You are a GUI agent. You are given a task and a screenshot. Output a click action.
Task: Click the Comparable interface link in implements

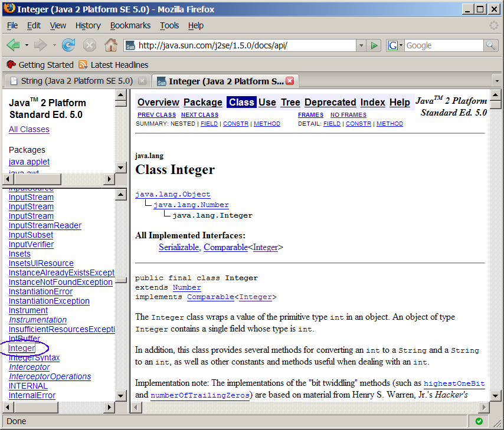(x=211, y=297)
